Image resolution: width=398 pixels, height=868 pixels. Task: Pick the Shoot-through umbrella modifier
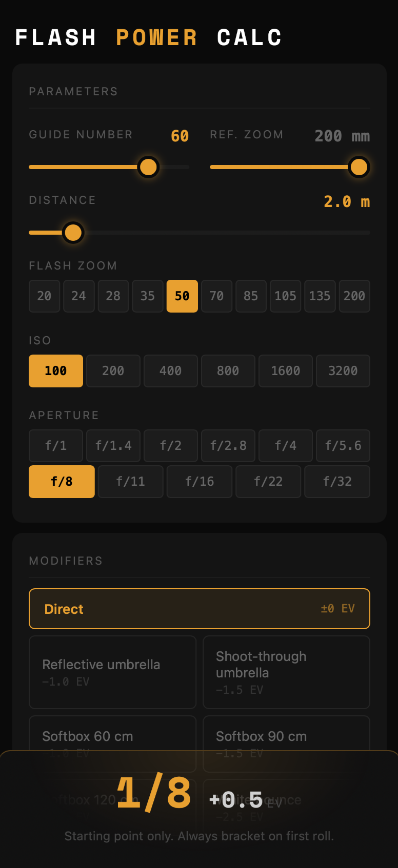point(286,672)
